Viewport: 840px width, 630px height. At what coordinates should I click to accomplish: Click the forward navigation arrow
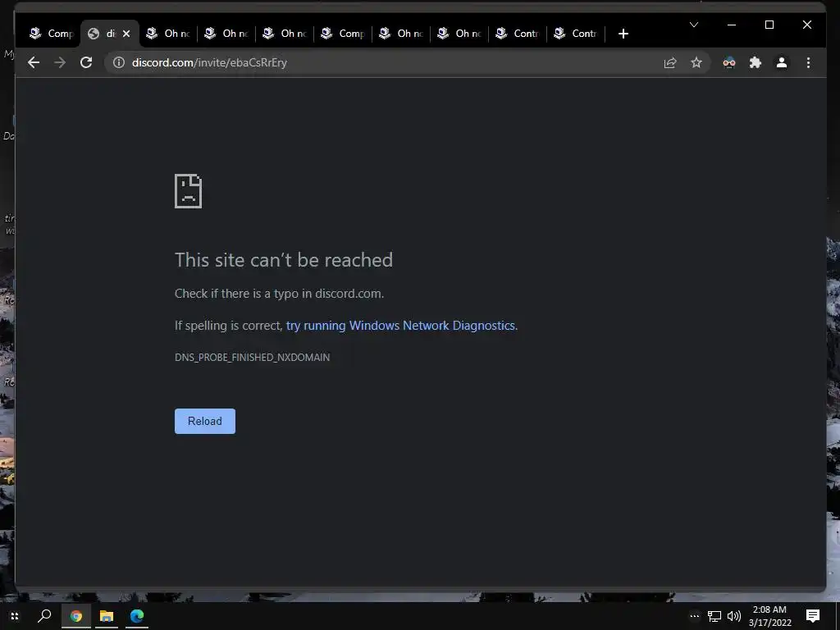[60, 62]
